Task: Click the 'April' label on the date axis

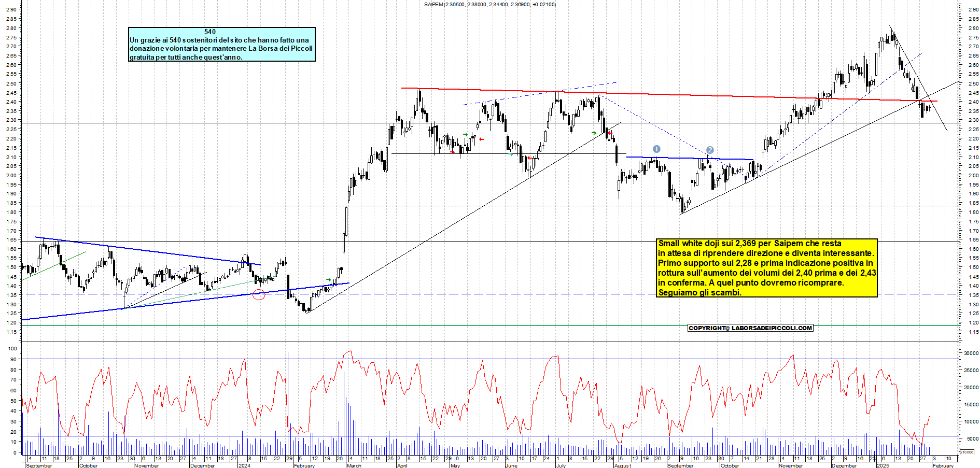Action: 402,465
